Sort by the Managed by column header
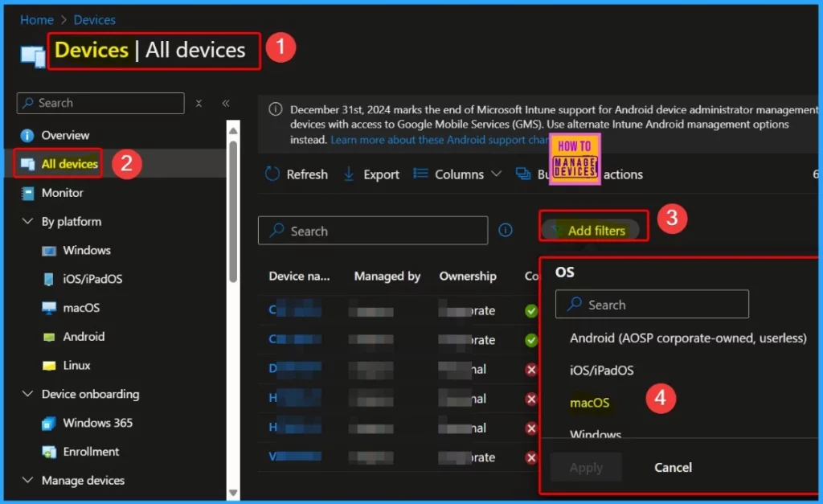 tap(387, 277)
